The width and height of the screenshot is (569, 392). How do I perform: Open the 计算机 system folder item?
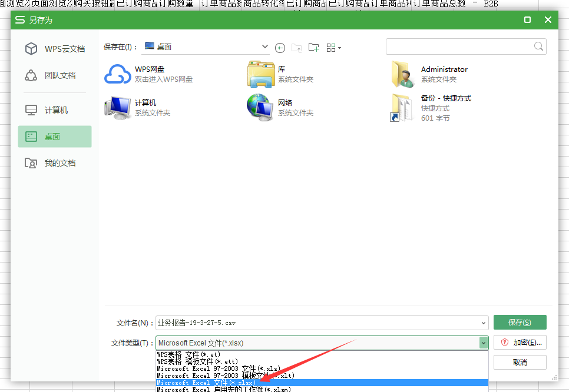(144, 107)
